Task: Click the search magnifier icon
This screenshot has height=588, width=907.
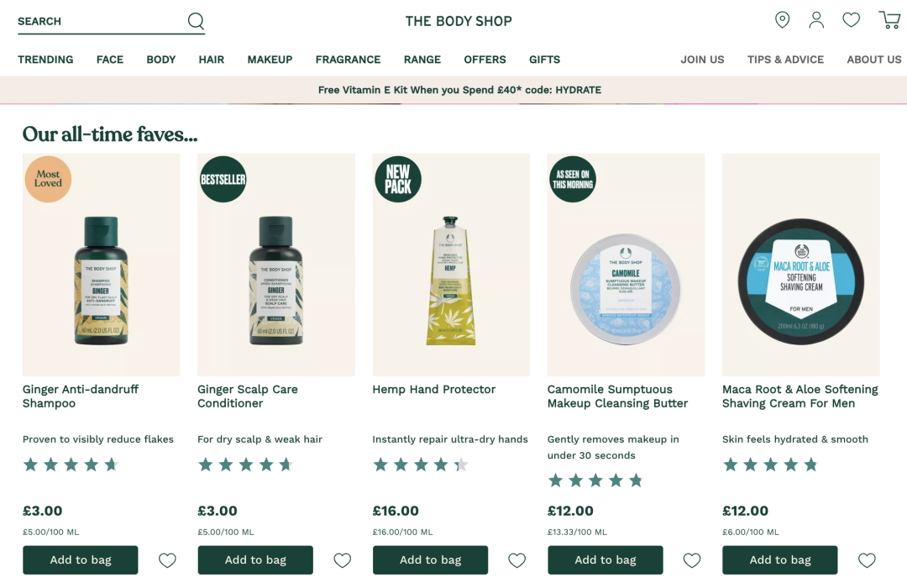Action: pyautogui.click(x=196, y=21)
